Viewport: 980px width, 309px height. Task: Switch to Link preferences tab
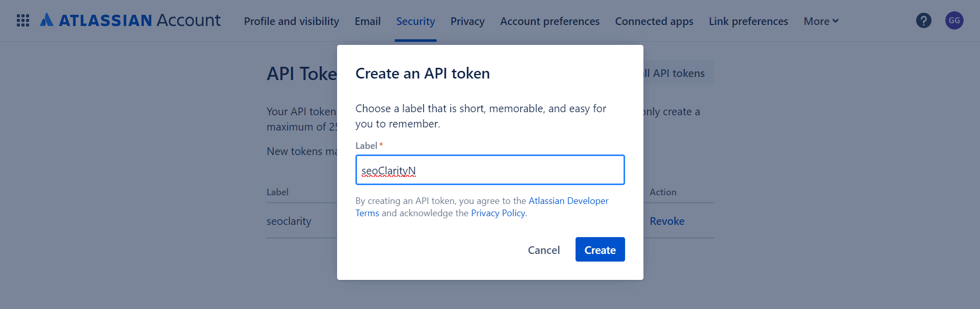pos(748,21)
